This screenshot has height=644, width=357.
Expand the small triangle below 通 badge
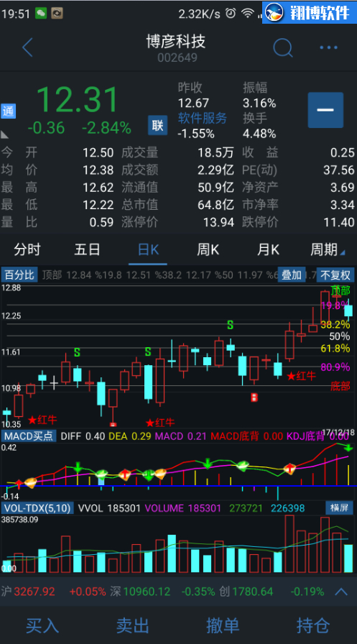click(x=5, y=134)
